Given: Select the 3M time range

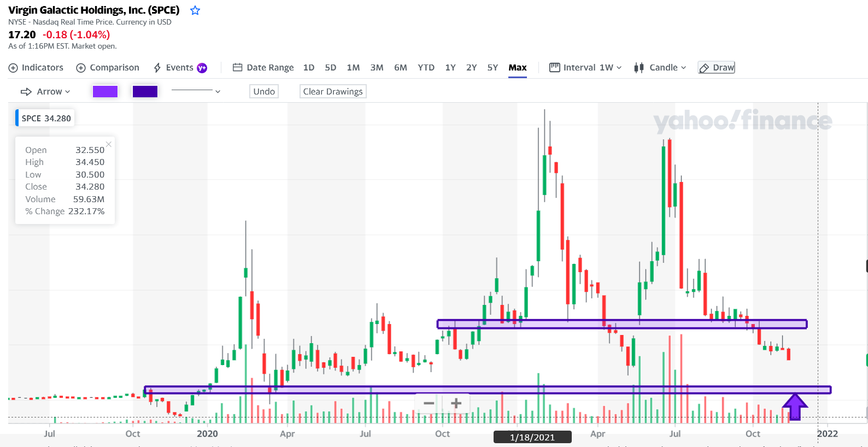Looking at the screenshot, I should pos(377,68).
